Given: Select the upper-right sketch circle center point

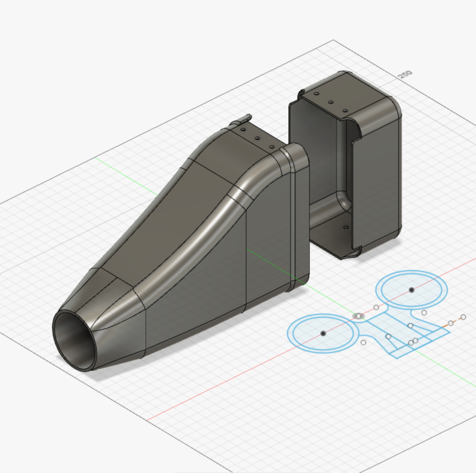Looking at the screenshot, I should click(412, 290).
